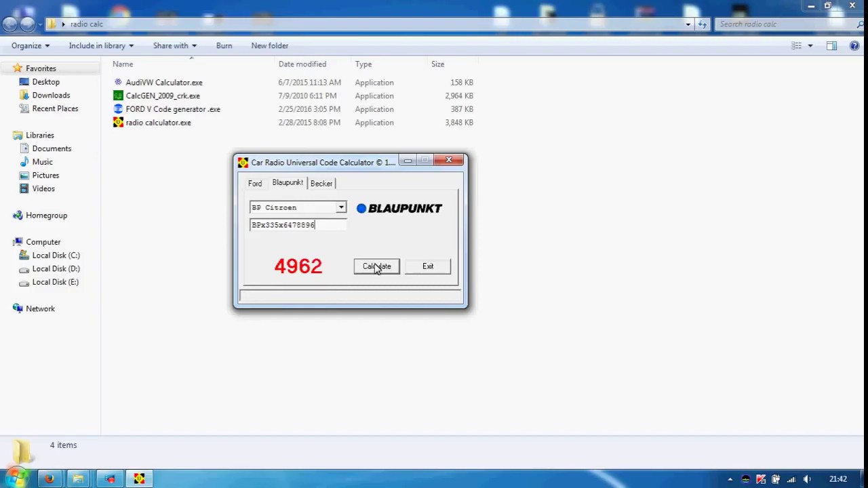Click the taskbar clock showing 21:42
Image resolution: width=868 pixels, height=488 pixels.
point(838,479)
